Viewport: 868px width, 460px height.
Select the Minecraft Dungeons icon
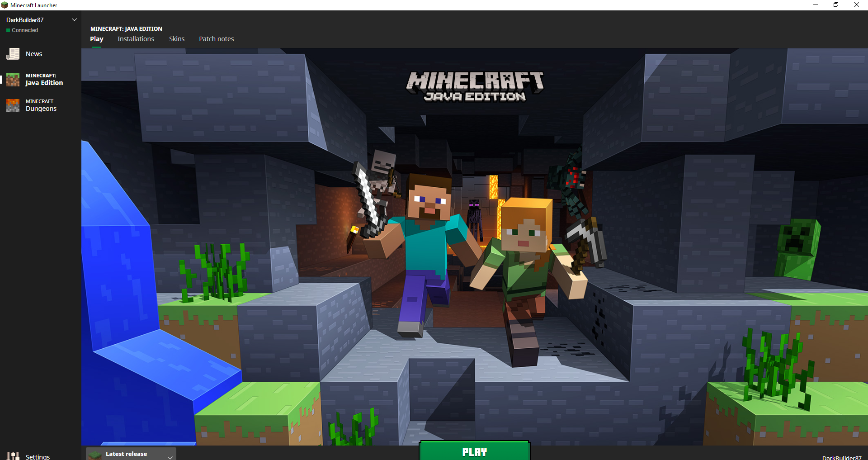(13, 105)
